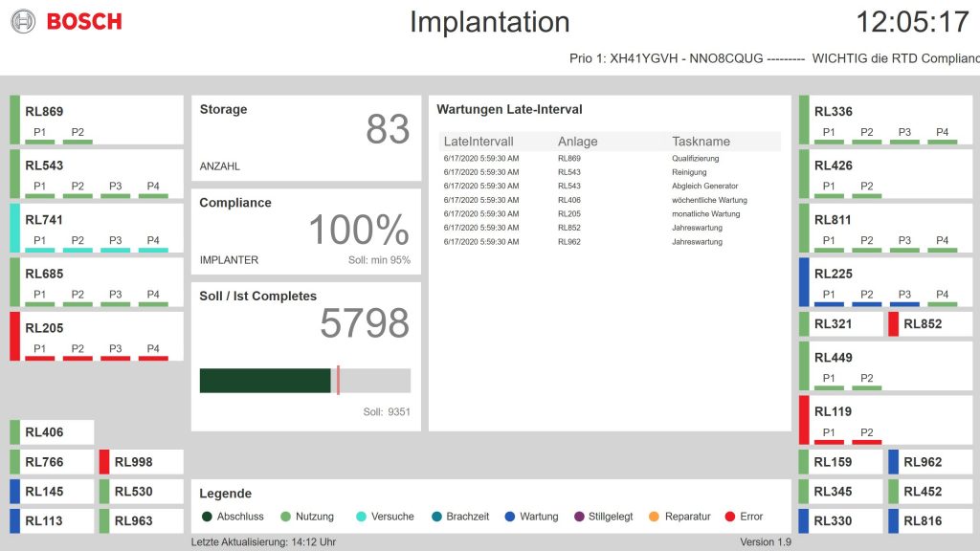The height and width of the screenshot is (551, 980).
Task: Select the green Nutzung legend dot
Action: [x=285, y=517]
